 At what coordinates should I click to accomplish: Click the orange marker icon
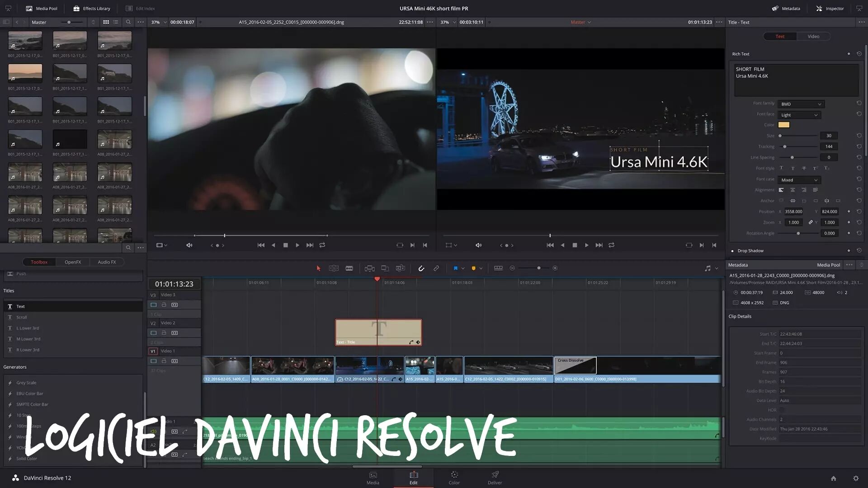[x=473, y=268]
